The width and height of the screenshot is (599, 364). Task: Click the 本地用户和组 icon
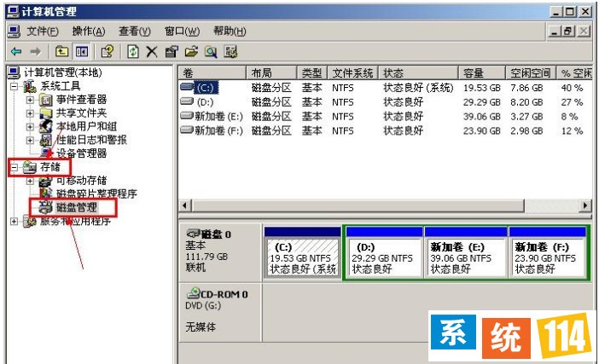(x=46, y=126)
